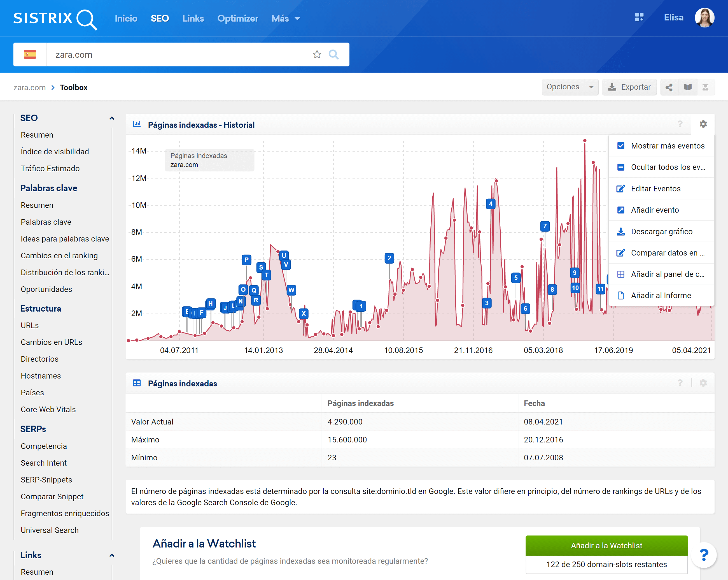728x580 pixels.
Task: Collapse the SEO sidebar section
Action: pyautogui.click(x=112, y=118)
